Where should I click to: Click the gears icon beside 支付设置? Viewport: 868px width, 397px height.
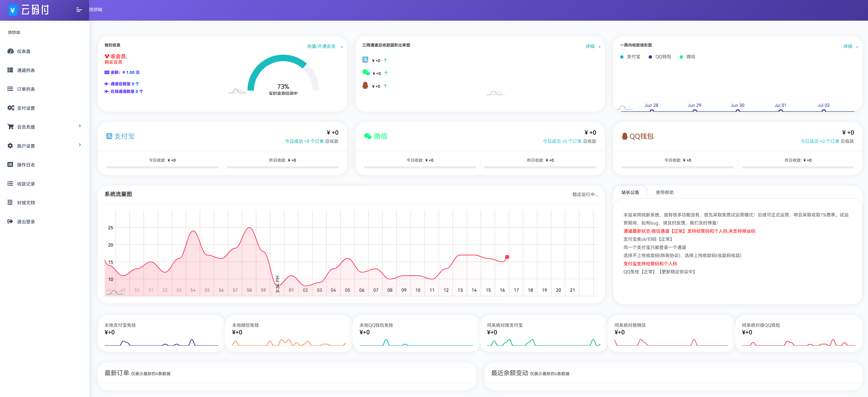coord(11,108)
